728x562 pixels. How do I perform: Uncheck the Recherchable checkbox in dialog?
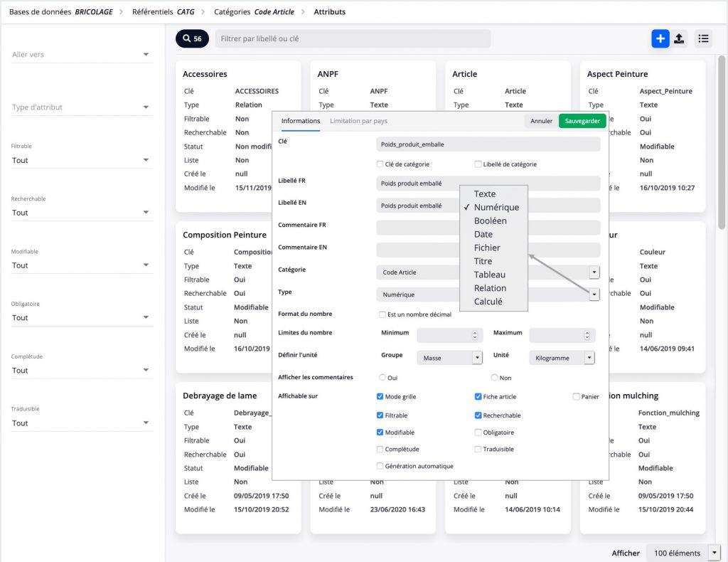[478, 415]
